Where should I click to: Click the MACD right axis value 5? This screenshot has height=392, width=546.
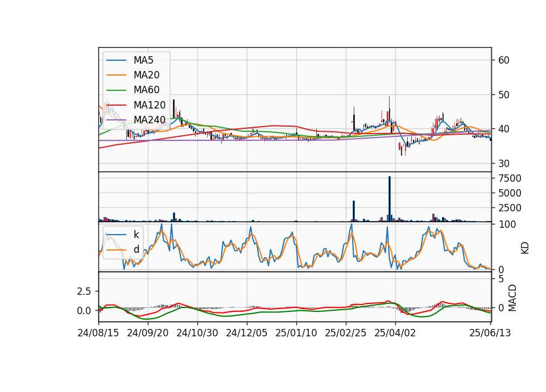coord(501,279)
